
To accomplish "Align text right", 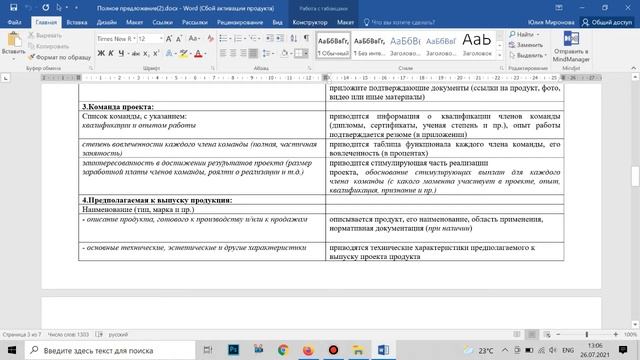I will [x=243, y=53].
